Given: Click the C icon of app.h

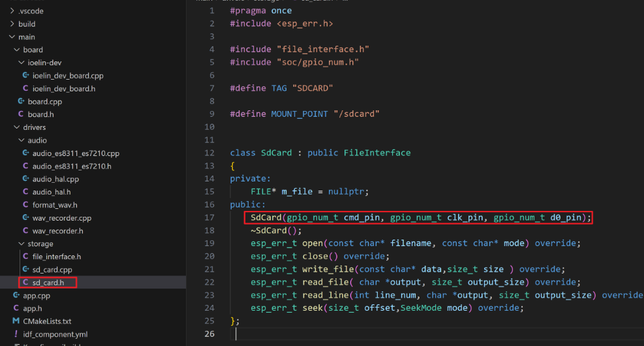Looking at the screenshot, I should [16, 308].
